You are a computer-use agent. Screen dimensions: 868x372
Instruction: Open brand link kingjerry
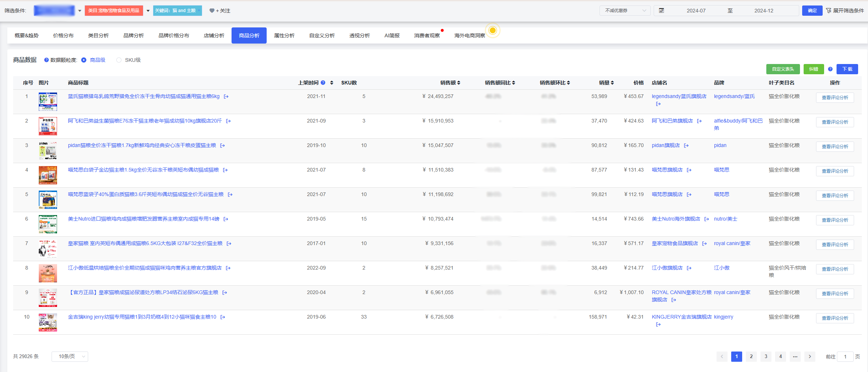point(724,317)
